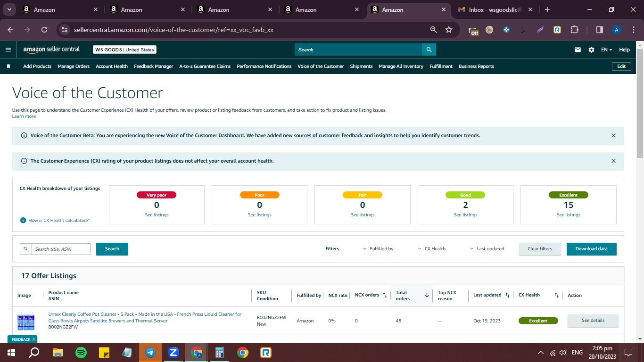Image resolution: width=644 pixels, height=362 pixels.
Task: Click the teal Search button
Action: [112, 249]
